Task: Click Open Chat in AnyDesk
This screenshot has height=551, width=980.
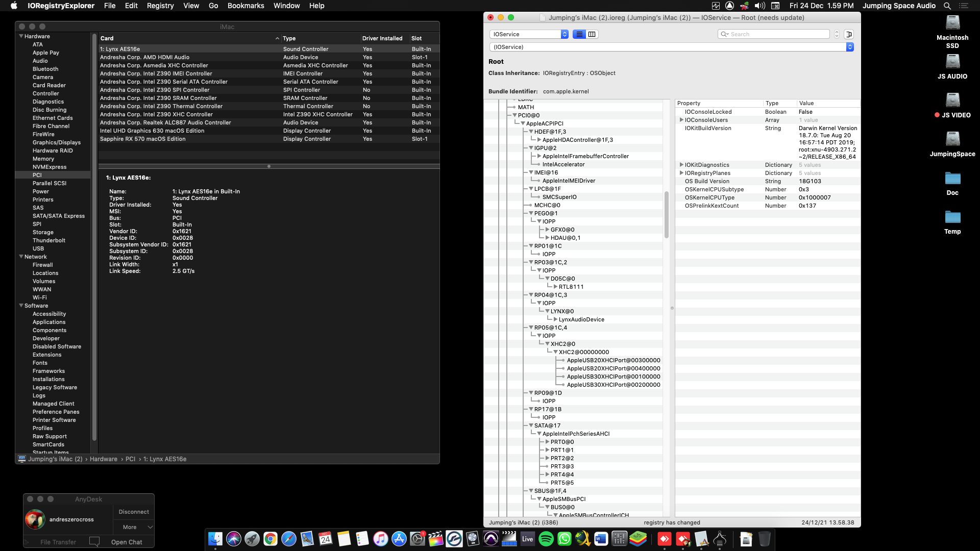Action: [127, 542]
